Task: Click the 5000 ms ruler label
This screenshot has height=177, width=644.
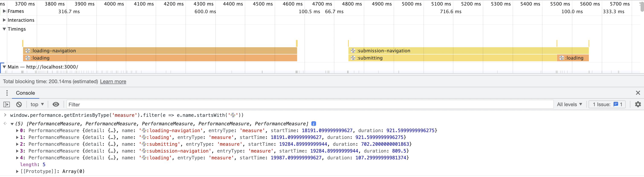Action: [x=412, y=4]
